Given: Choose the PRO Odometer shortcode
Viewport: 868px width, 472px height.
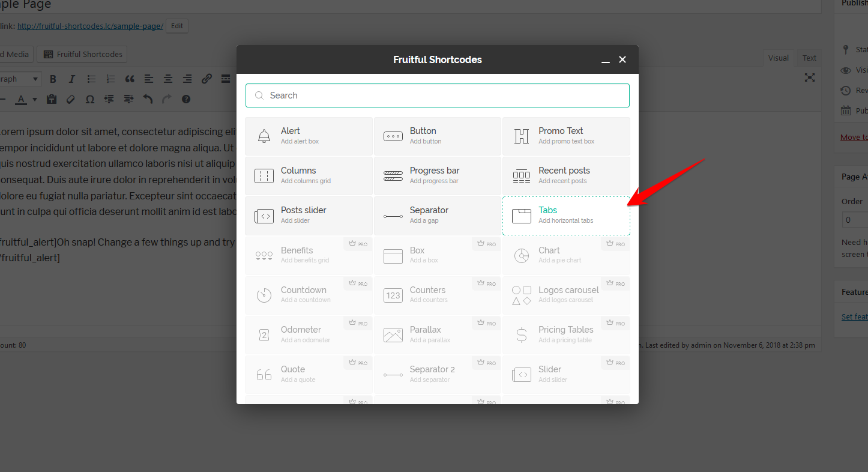Looking at the screenshot, I should [309, 335].
